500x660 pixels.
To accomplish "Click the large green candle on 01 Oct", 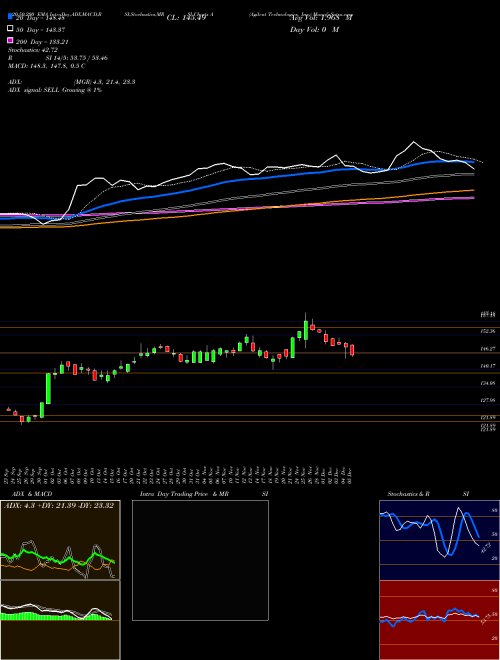I will tap(48, 389).
